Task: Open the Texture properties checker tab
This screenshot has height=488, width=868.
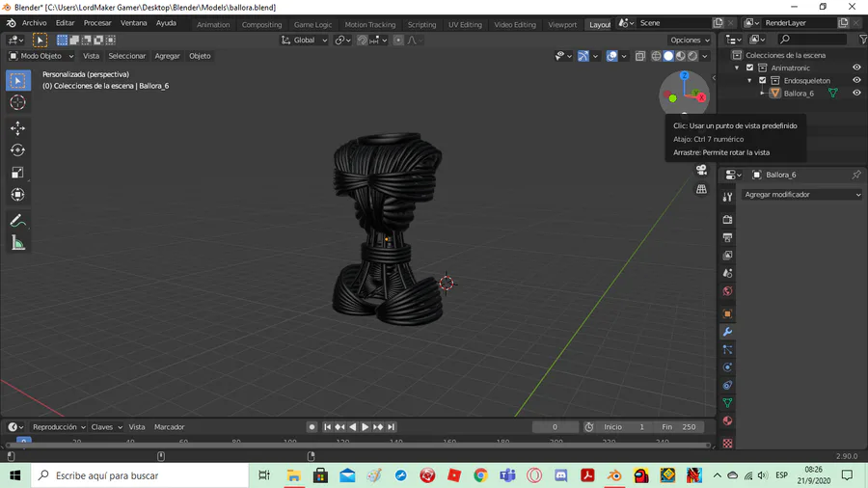Action: (727, 444)
